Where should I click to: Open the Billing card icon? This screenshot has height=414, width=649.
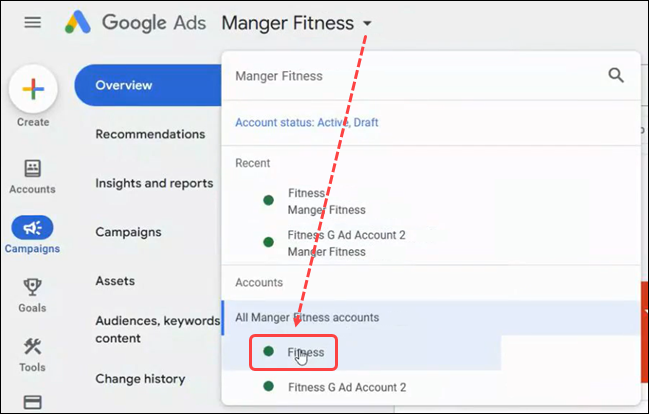32,402
